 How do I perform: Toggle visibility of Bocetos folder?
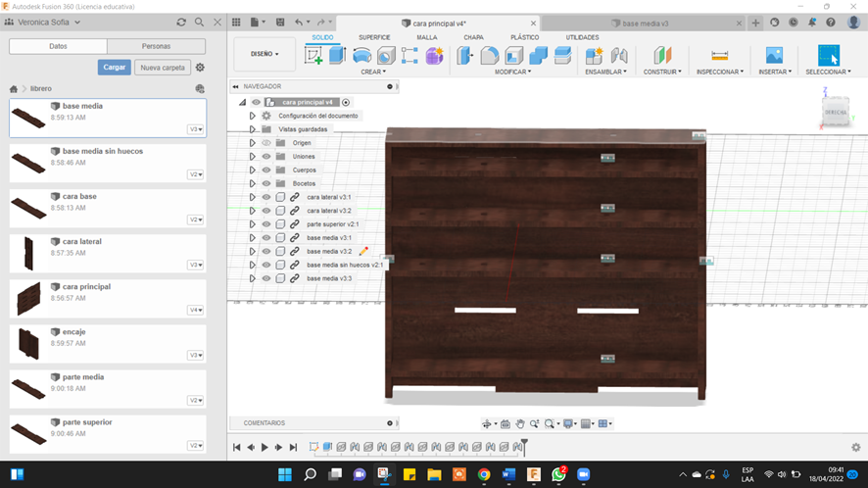[266, 183]
